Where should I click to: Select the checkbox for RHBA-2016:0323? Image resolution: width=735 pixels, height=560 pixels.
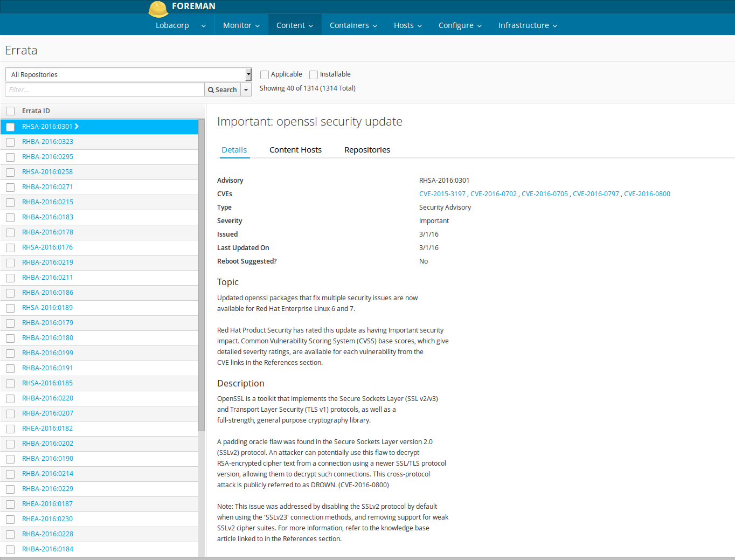click(x=10, y=142)
